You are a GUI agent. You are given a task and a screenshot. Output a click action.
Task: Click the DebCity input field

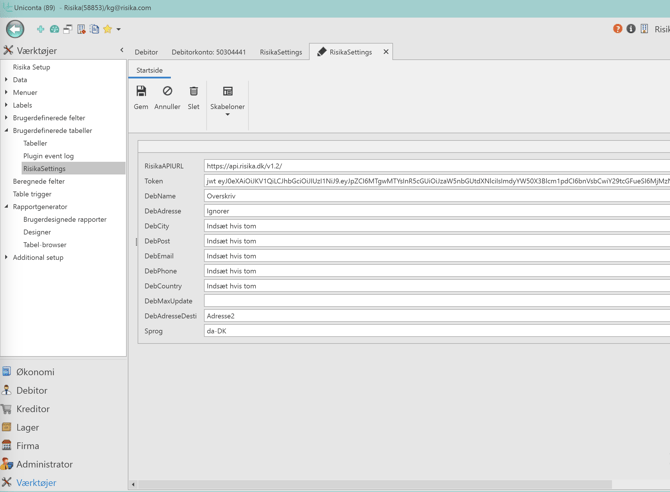point(437,226)
